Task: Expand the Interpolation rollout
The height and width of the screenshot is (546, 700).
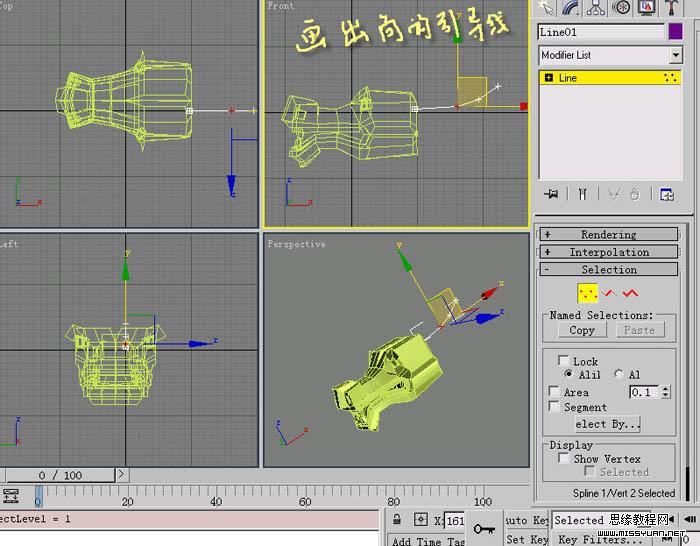Action: (609, 252)
